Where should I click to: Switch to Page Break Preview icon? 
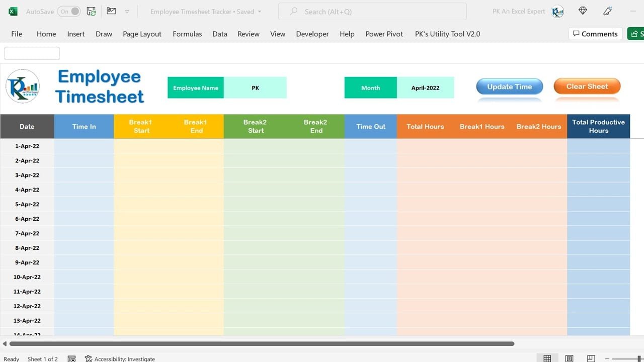click(591, 358)
